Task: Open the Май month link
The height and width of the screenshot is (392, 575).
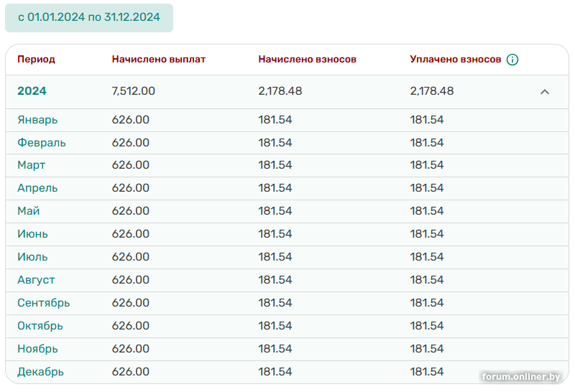Action: coord(29,211)
